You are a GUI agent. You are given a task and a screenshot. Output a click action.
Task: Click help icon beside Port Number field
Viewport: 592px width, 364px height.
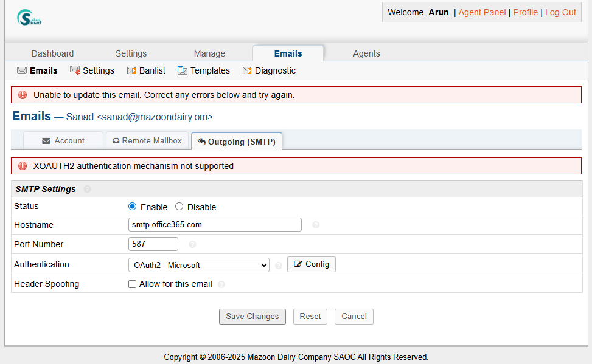(x=192, y=244)
